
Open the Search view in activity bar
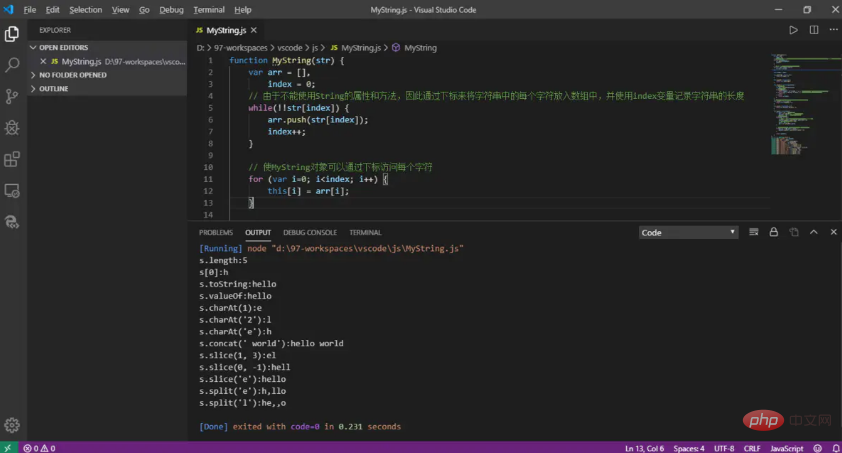pos(12,65)
